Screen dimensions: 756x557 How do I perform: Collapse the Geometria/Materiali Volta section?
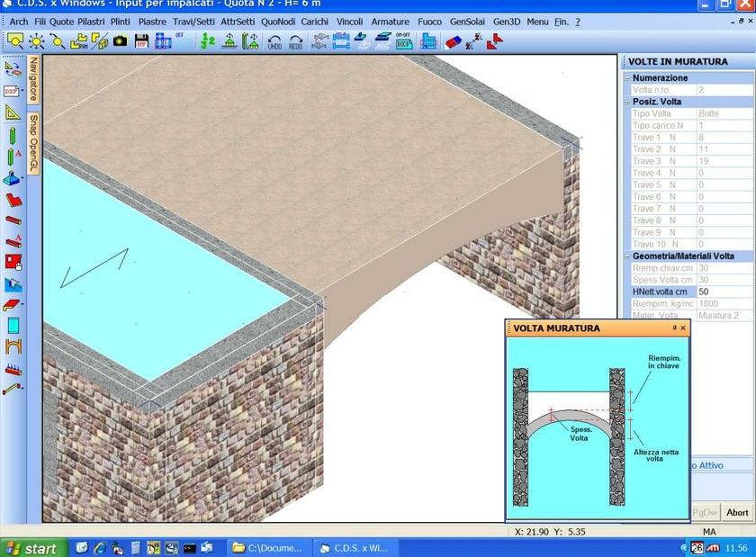coord(625,256)
